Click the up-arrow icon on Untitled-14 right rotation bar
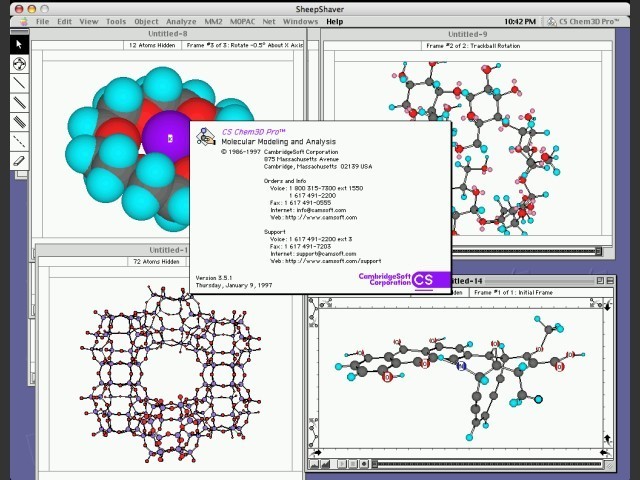Viewport: 640px width, 480px height. pyautogui.click(x=607, y=439)
